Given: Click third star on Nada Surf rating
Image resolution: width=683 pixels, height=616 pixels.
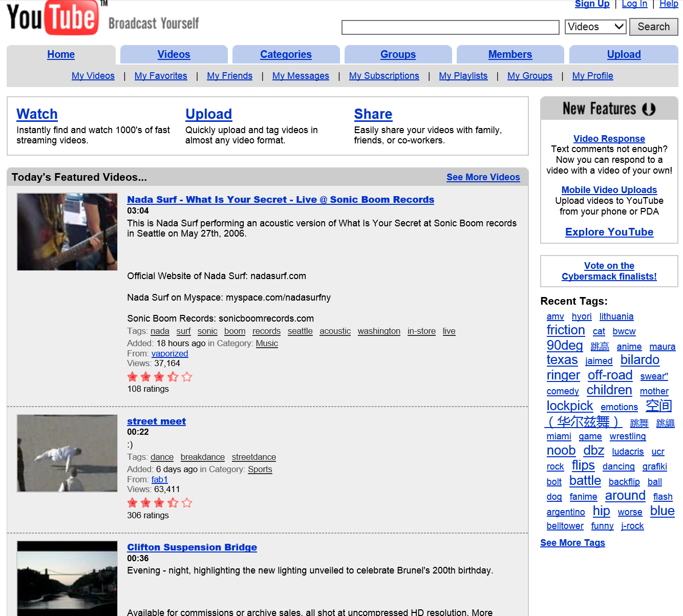Looking at the screenshot, I should pyautogui.click(x=159, y=377).
